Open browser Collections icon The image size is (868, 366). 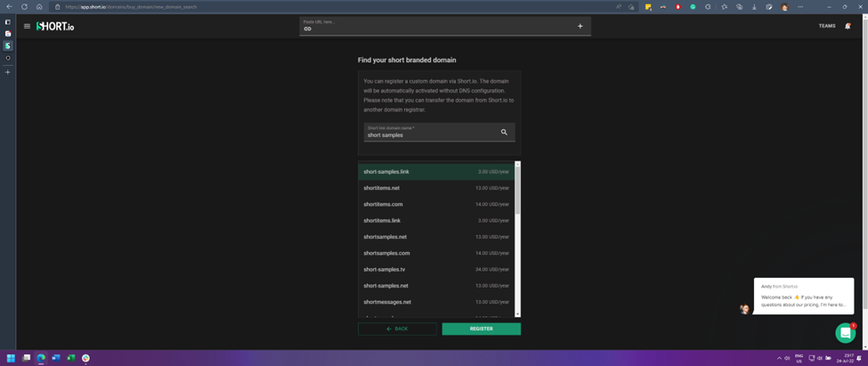coord(739,7)
